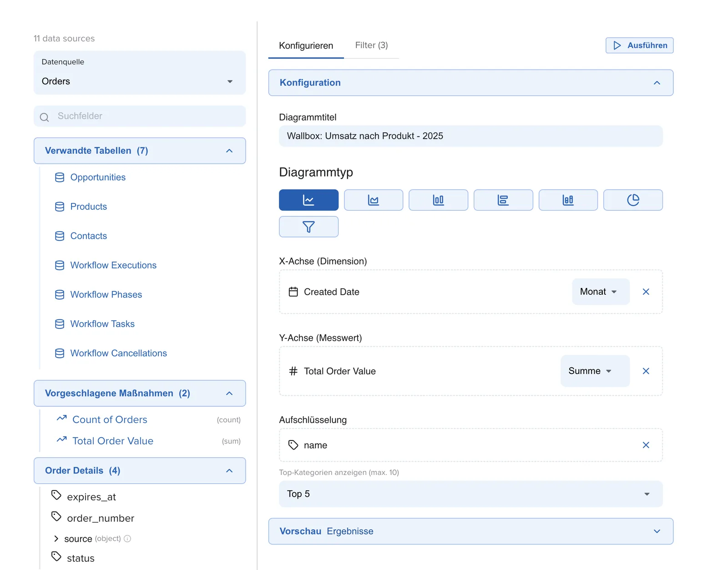The image size is (728, 570).
Task: Remove Created Date from X-axis
Action: point(646,292)
